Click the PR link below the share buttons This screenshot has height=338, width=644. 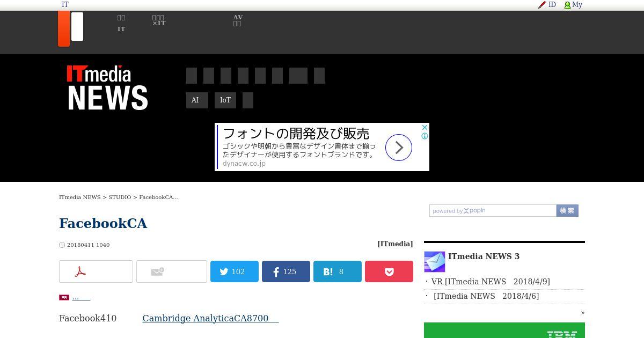point(81,297)
